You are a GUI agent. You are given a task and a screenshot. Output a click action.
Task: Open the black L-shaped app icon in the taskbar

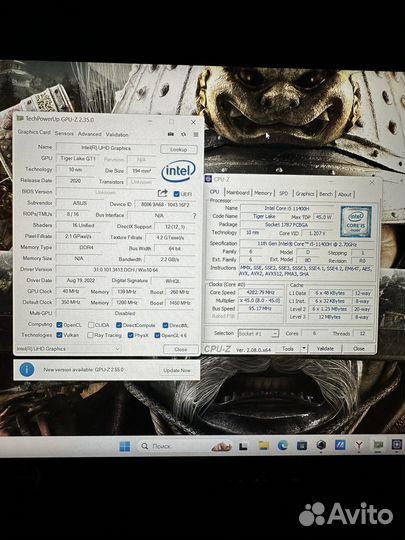pyautogui.click(x=243, y=446)
